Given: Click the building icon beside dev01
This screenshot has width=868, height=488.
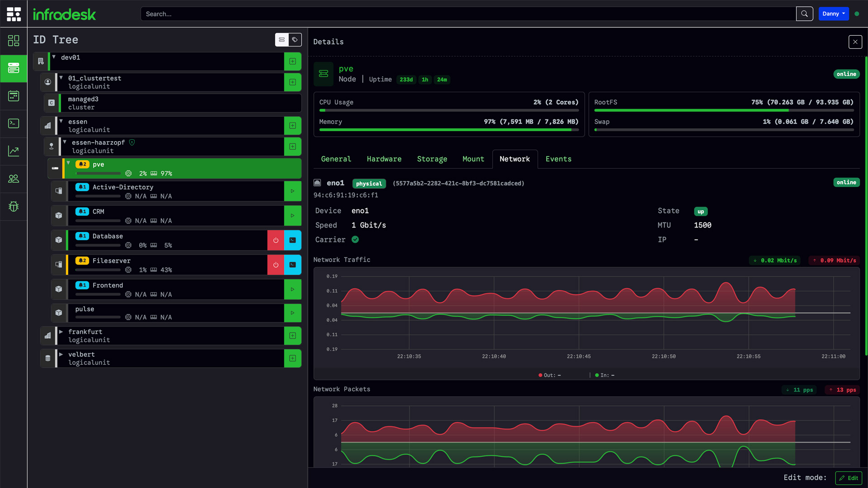Looking at the screenshot, I should 41,62.
